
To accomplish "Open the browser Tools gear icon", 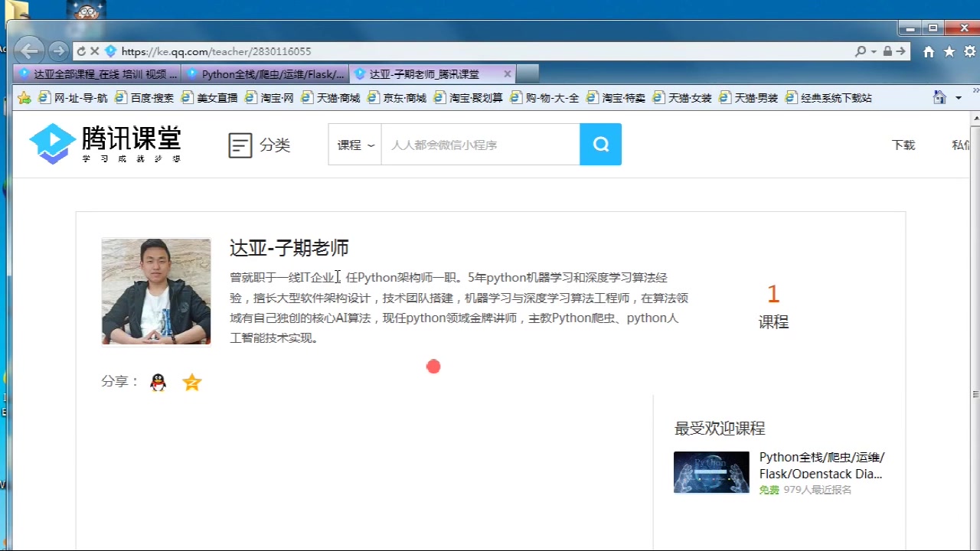I will pyautogui.click(x=970, y=51).
